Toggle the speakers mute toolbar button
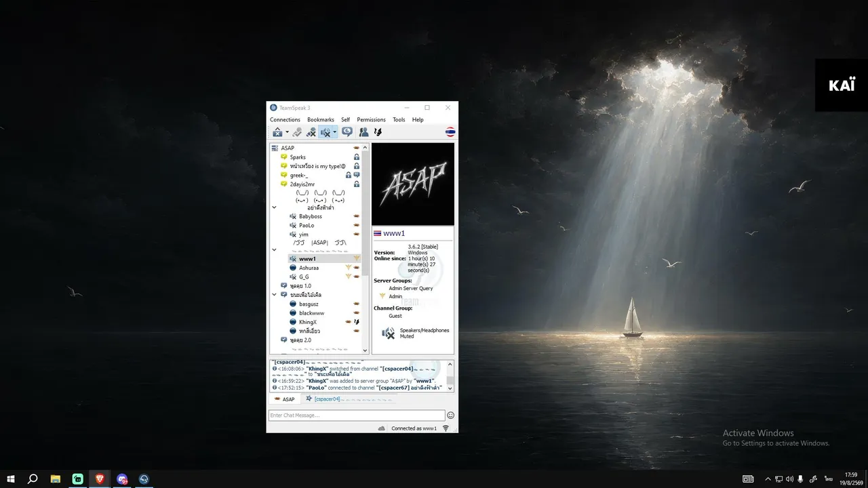The width and height of the screenshot is (868, 488). point(325,132)
